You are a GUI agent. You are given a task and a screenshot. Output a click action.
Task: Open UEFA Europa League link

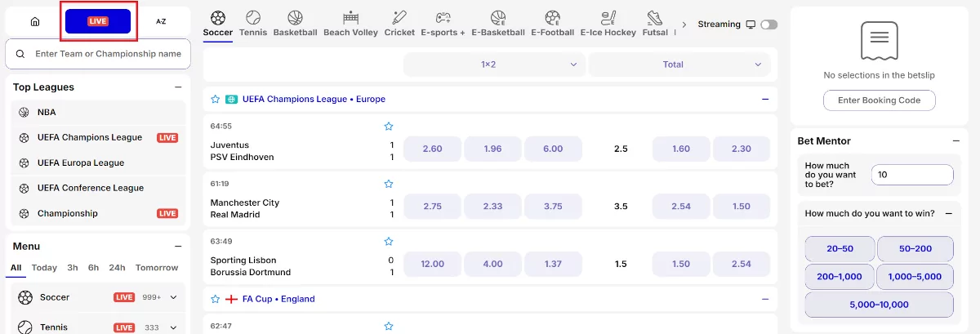pos(81,163)
